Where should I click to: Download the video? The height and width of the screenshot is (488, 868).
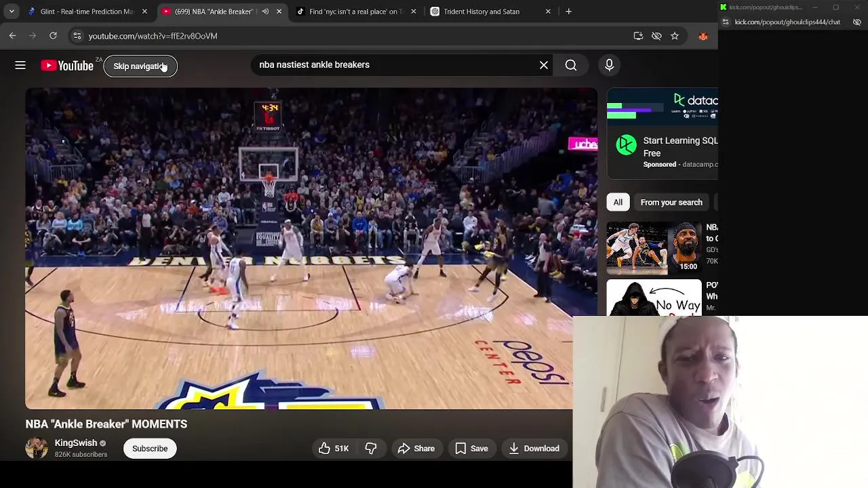coord(534,448)
